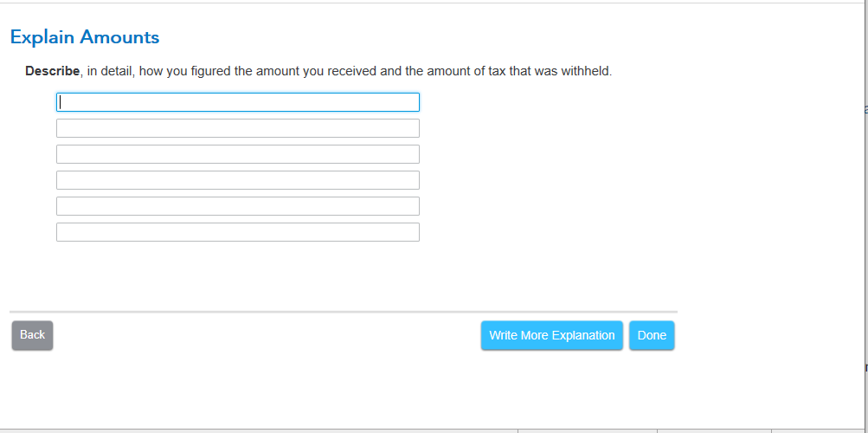The image size is (868, 433).
Task: Select the last explanation input field
Action: tap(237, 232)
